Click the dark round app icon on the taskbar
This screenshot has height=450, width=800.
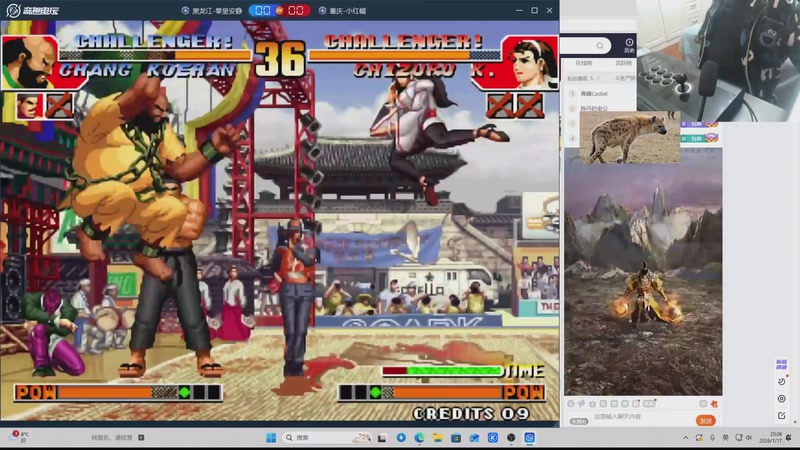(511, 438)
